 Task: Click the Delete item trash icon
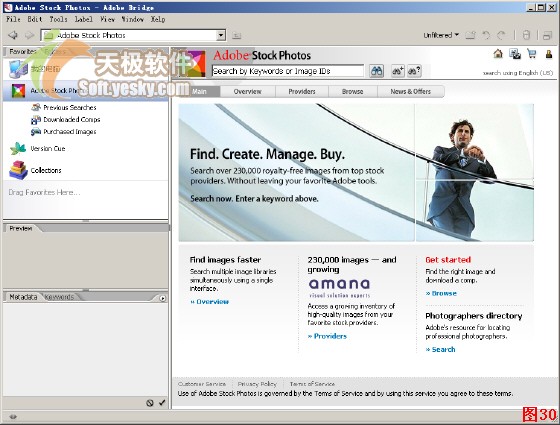click(526, 35)
